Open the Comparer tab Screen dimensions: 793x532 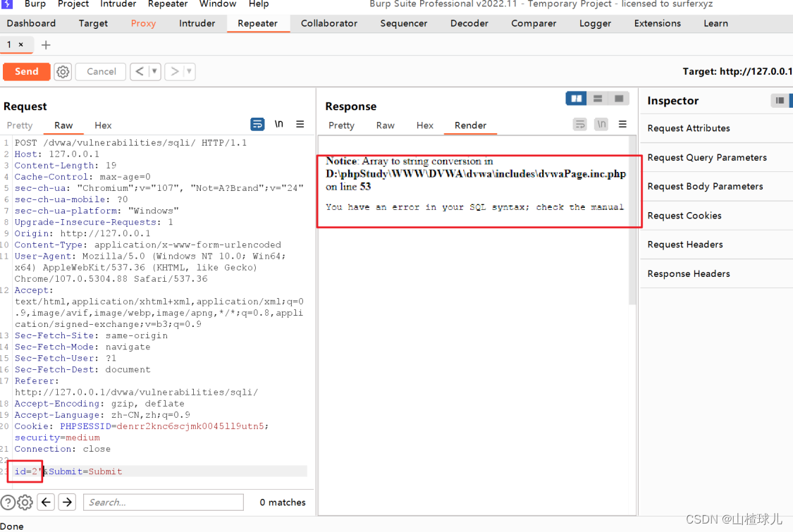534,23
